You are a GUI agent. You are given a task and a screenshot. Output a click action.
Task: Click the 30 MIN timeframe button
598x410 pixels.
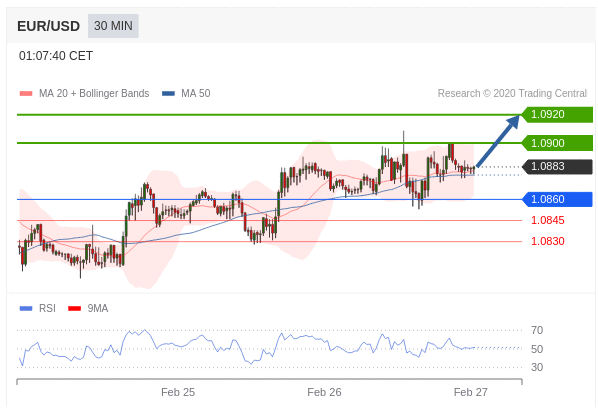pos(113,26)
